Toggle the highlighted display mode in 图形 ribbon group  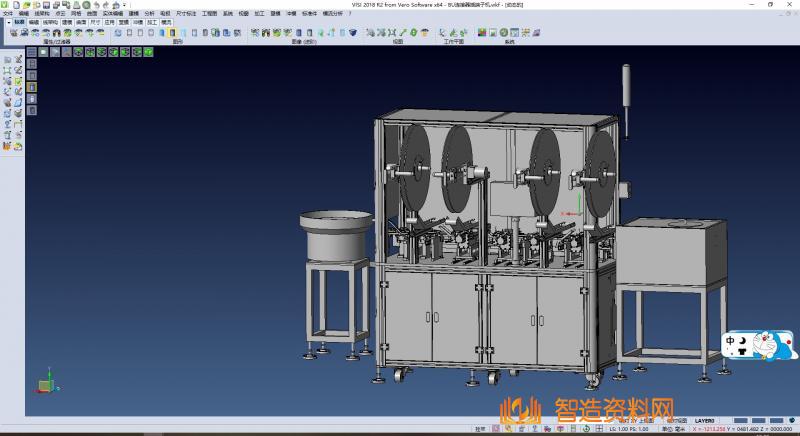173,33
